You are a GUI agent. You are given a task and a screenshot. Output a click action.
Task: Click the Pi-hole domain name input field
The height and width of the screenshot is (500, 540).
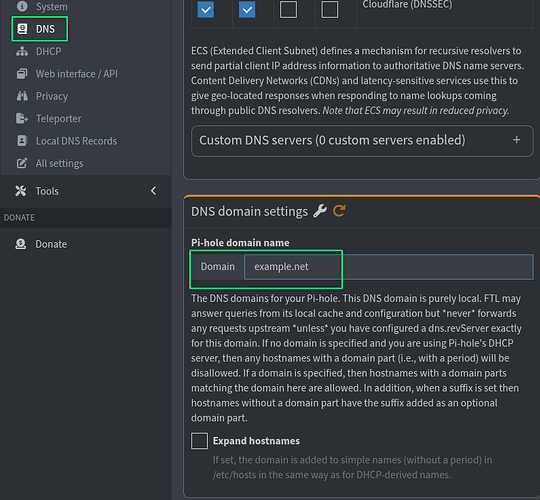pos(389,267)
